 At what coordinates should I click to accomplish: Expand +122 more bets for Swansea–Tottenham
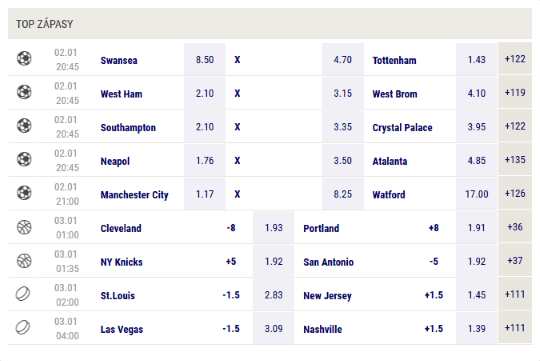[515, 59]
